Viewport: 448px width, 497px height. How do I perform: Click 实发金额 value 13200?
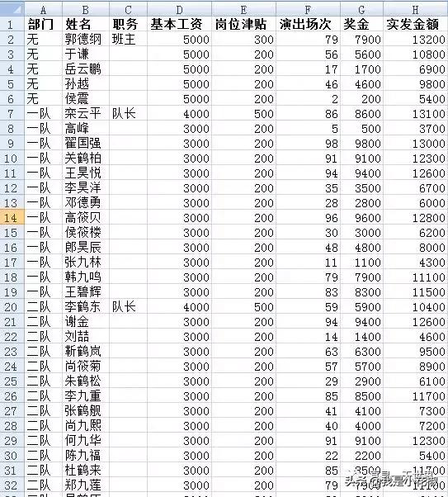pyautogui.click(x=415, y=40)
